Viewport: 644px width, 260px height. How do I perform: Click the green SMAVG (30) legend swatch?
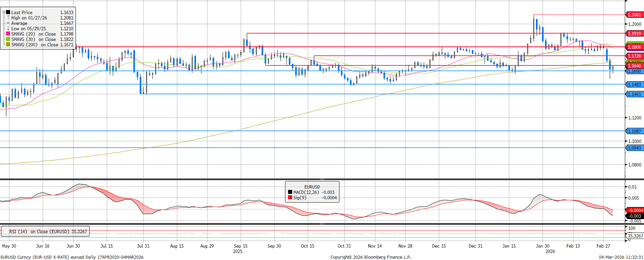(x=8, y=39)
